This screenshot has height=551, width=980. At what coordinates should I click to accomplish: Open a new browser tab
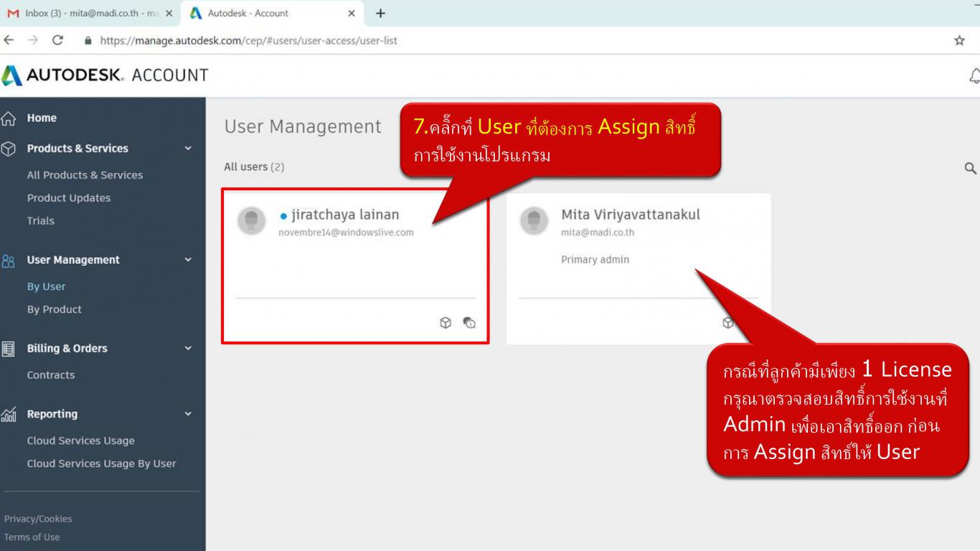click(380, 14)
